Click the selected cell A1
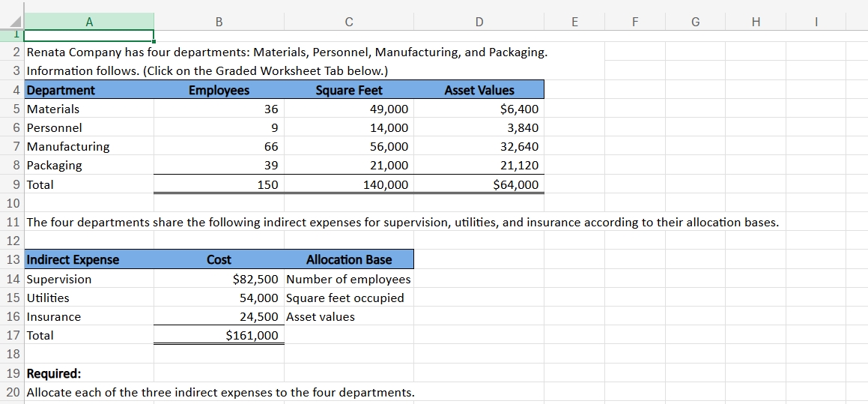The width and height of the screenshot is (868, 404). pyautogui.click(x=89, y=36)
